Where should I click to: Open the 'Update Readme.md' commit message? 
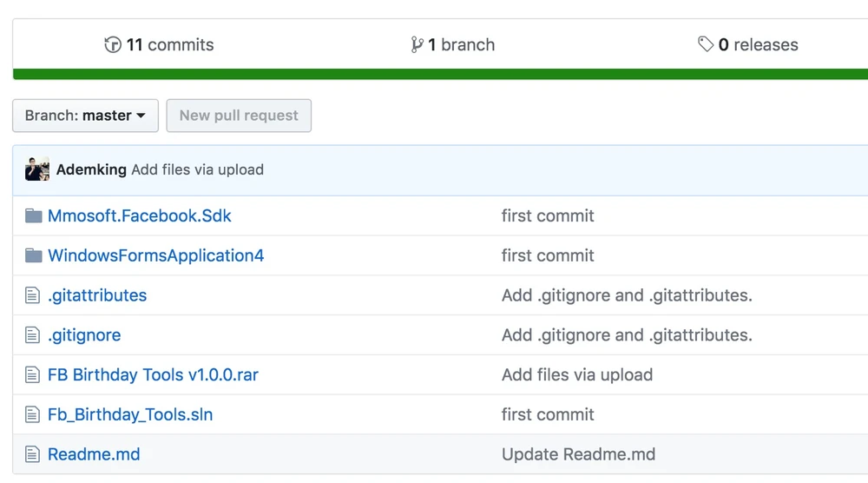pyautogui.click(x=578, y=454)
